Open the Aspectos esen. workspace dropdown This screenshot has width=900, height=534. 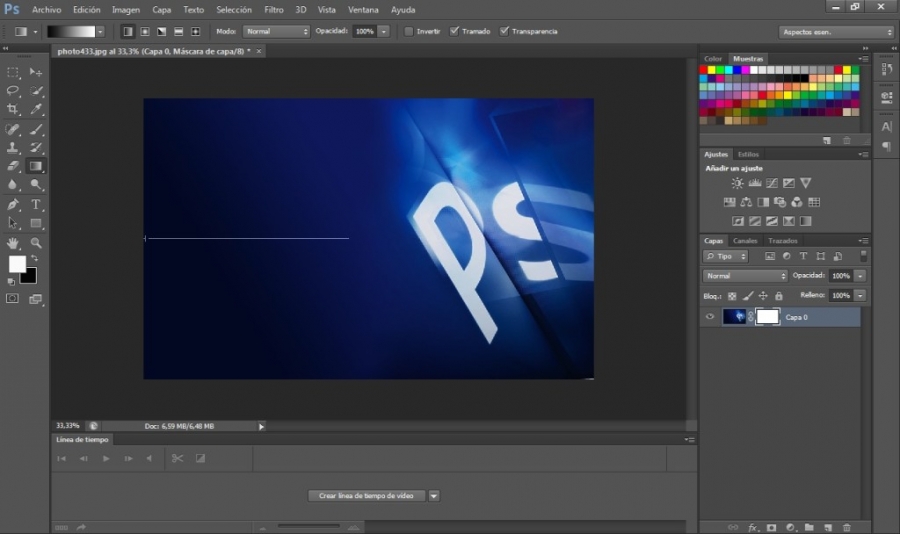[836, 32]
